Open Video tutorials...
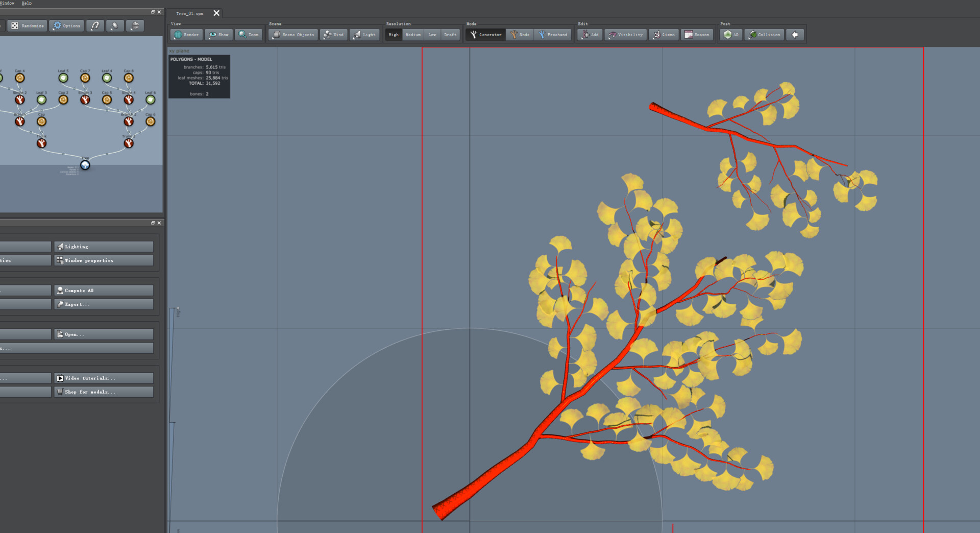 [x=104, y=378]
